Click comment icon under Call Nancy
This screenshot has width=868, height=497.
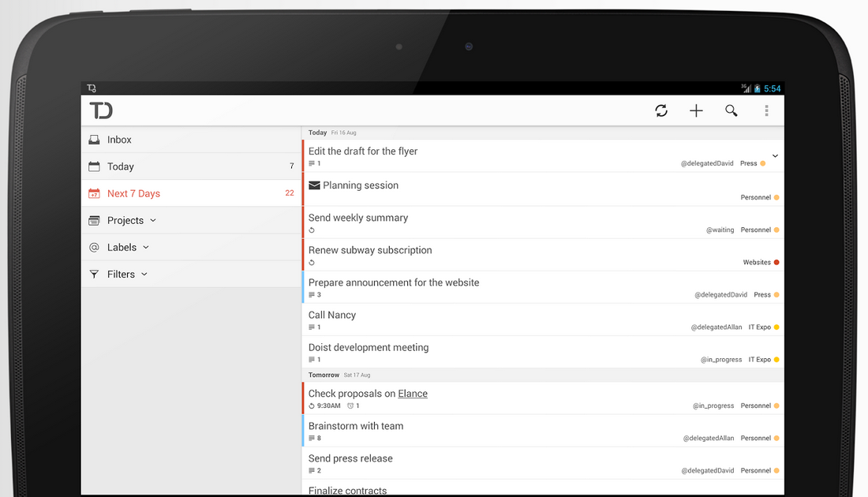coord(312,327)
